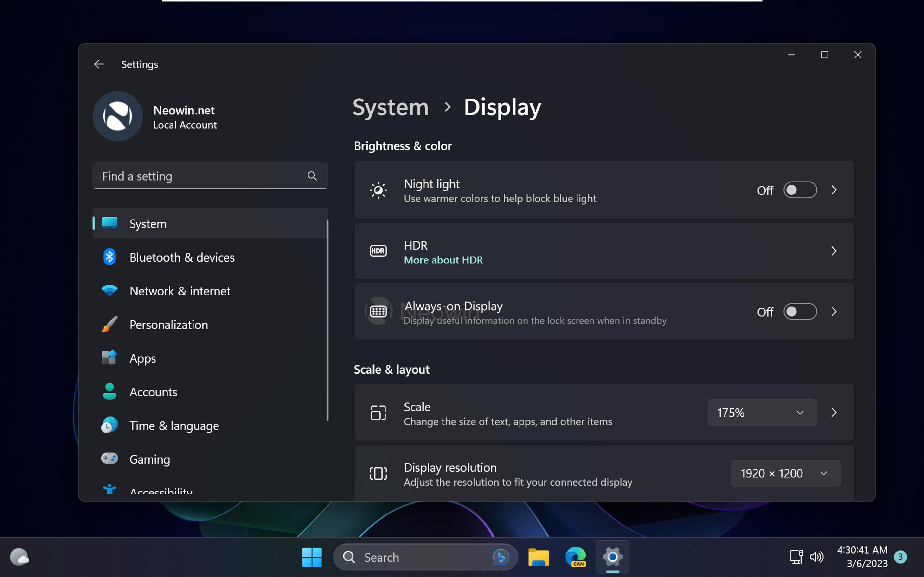Screen dimensions: 924x577
Task: Go to System in the breadcrumb
Action: (x=390, y=107)
